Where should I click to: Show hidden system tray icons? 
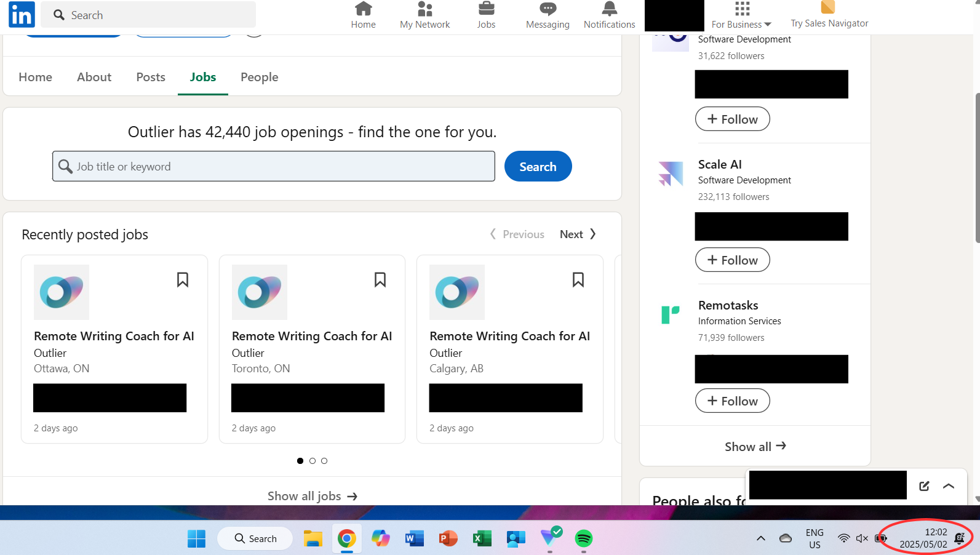coord(761,538)
